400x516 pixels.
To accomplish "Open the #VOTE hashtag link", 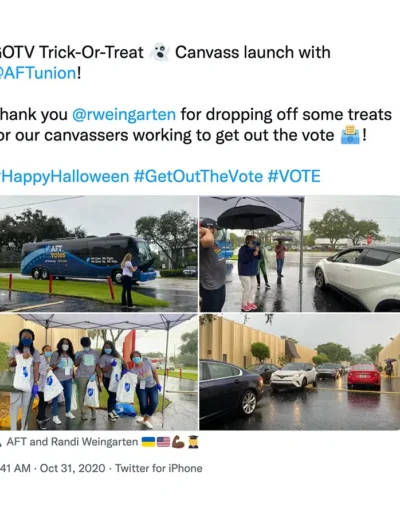I will tap(294, 176).
